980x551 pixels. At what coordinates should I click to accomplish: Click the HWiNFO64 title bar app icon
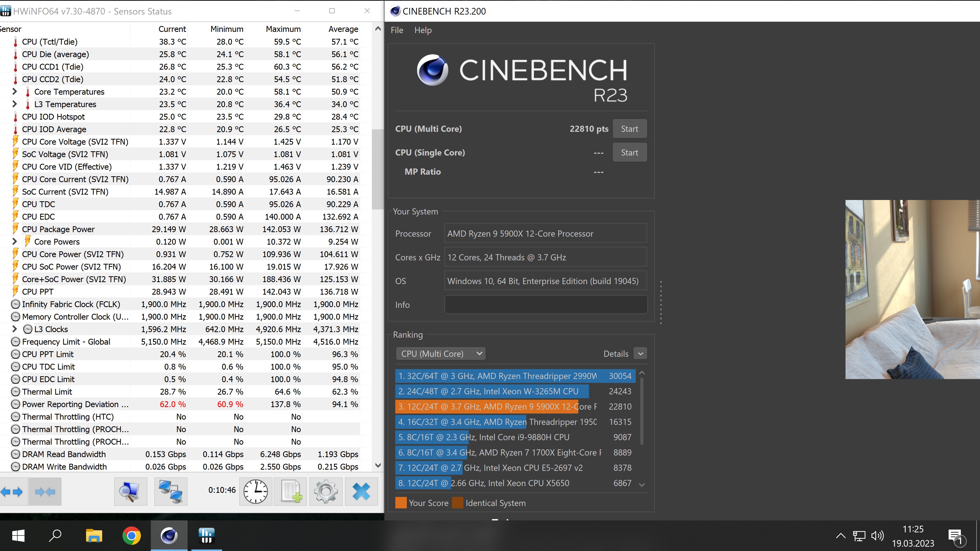pos(5,11)
